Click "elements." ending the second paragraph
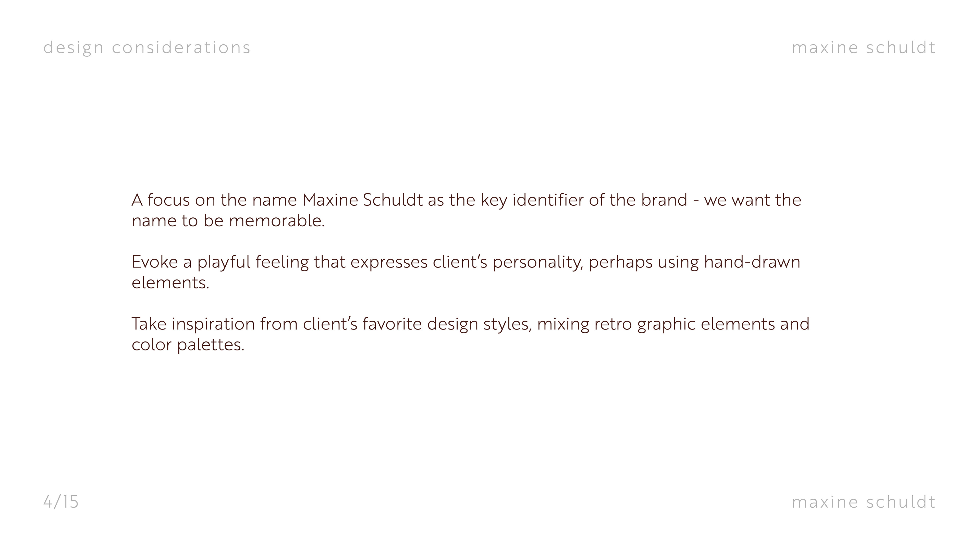The image size is (980, 551). [x=170, y=283]
